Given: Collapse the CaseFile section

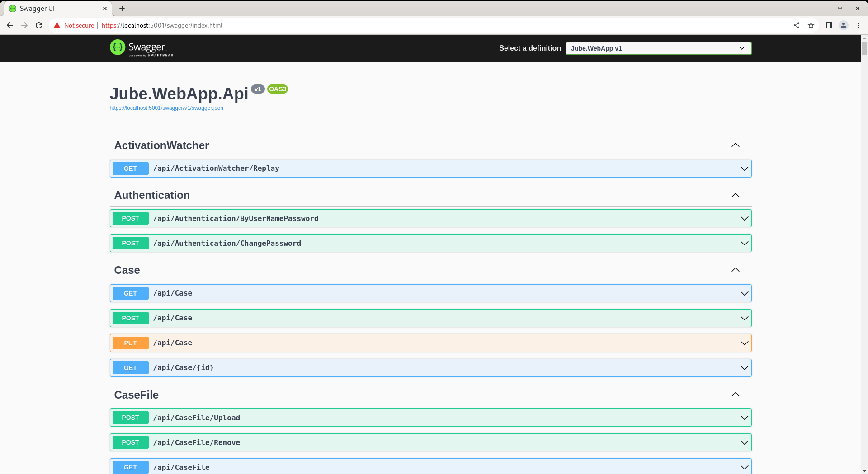Looking at the screenshot, I should click(736, 394).
